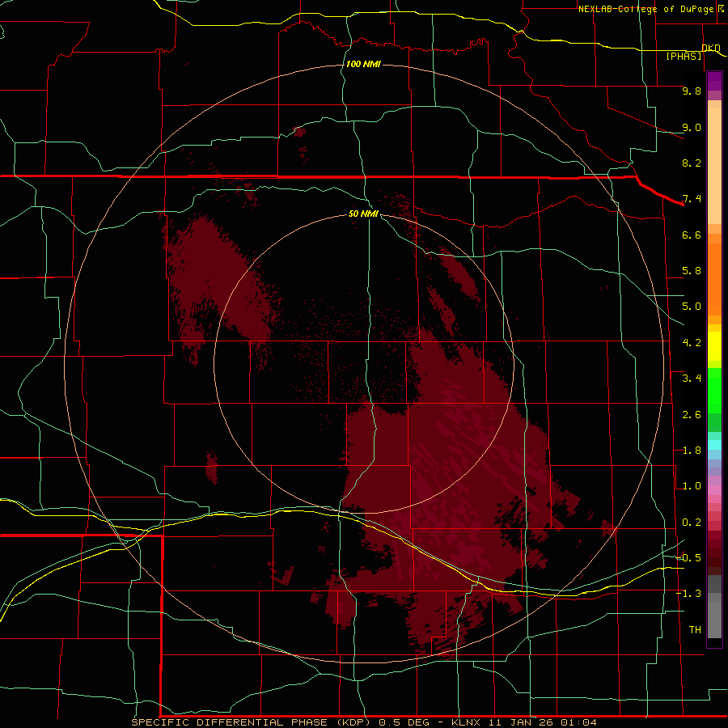The height and width of the screenshot is (728, 728).
Task: Click the 0.2 value on the color scale
Action: coord(692,523)
